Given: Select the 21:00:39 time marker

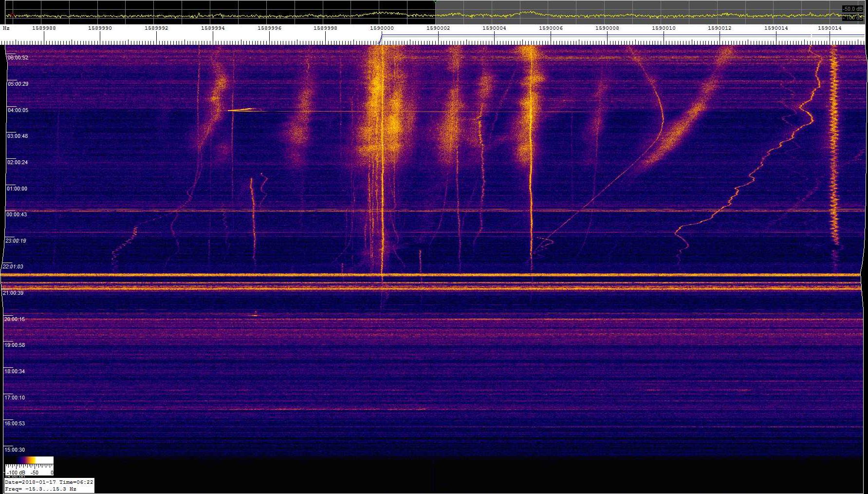Looking at the screenshot, I should [x=13, y=293].
